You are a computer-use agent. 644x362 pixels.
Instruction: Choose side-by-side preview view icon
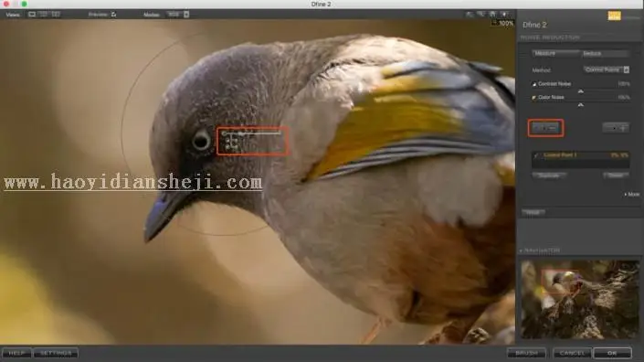coord(56,15)
